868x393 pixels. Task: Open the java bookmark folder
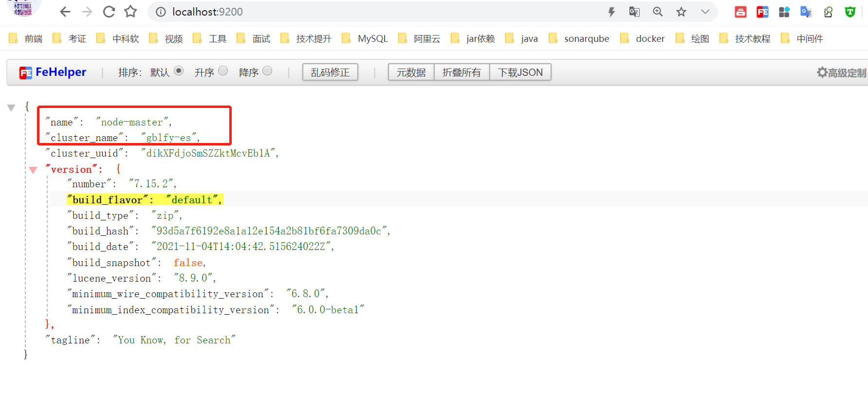tap(521, 38)
